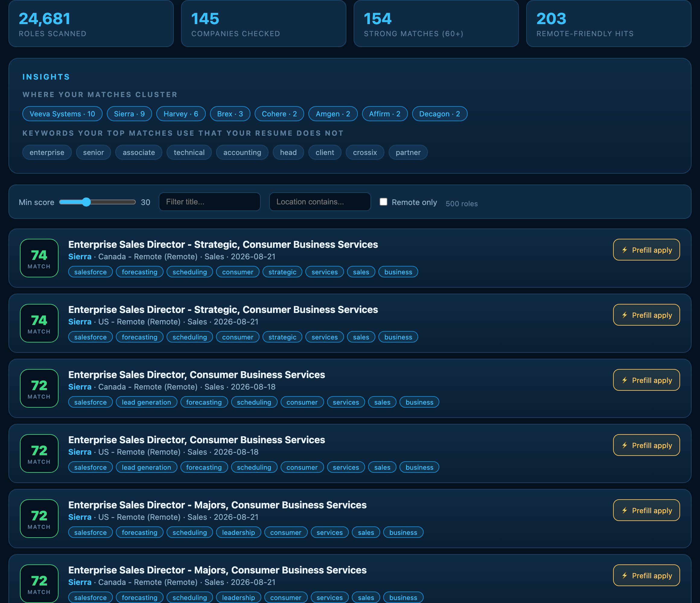Click the head keyword chip
The width and height of the screenshot is (700, 603).
tap(288, 152)
